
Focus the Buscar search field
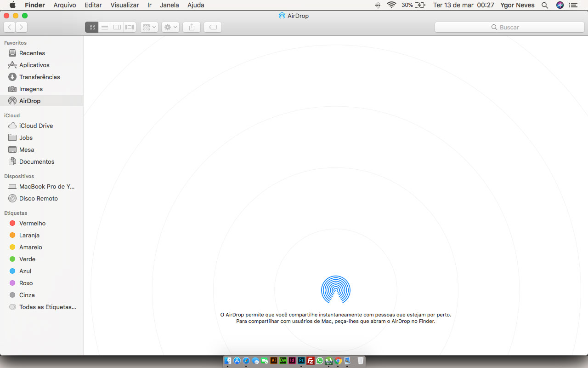[509, 27]
